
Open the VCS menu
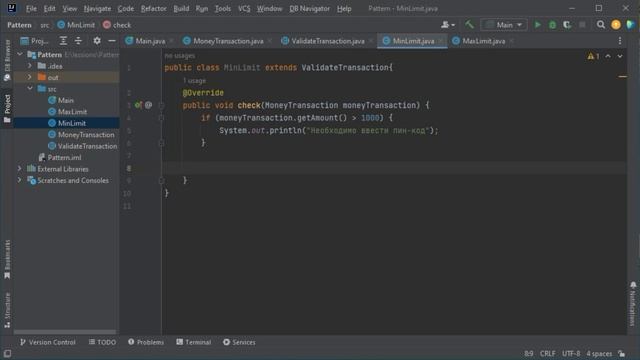click(244, 9)
